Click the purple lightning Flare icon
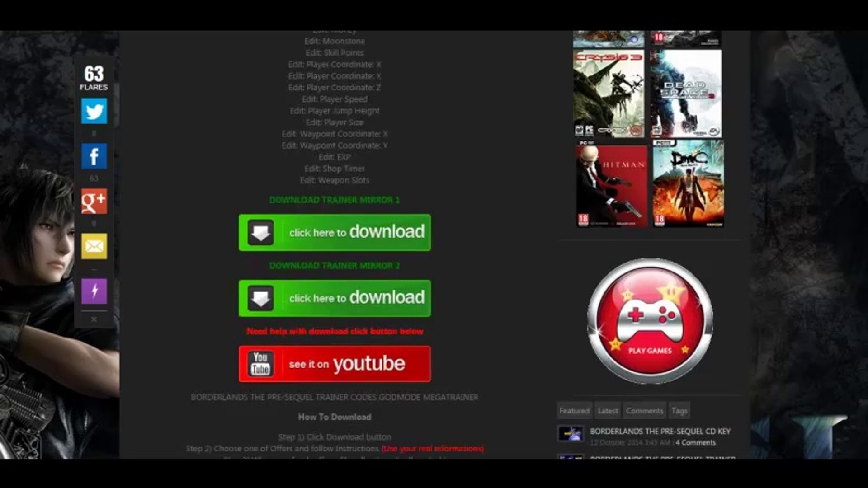The image size is (868, 488). (94, 291)
